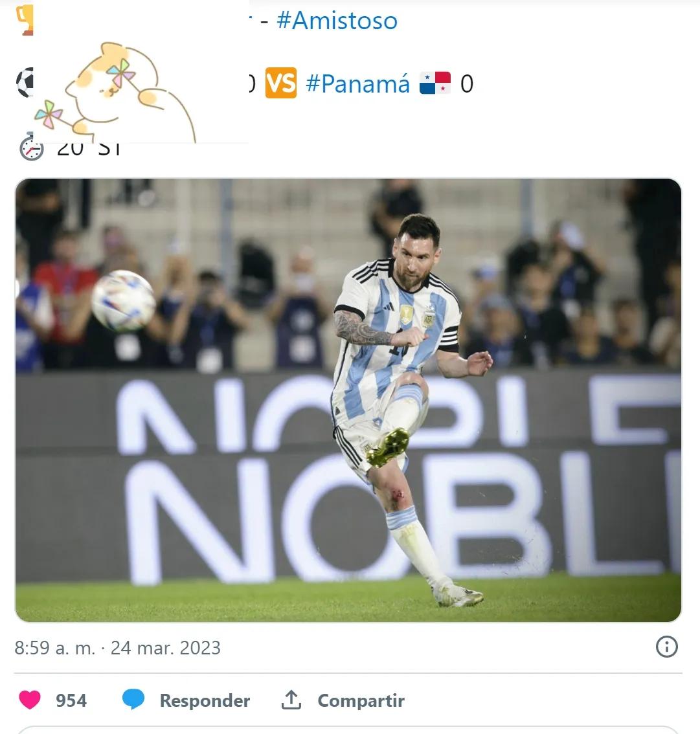The image size is (700, 734).
Task: Like the tweet with the heart icon
Action: click(30, 700)
